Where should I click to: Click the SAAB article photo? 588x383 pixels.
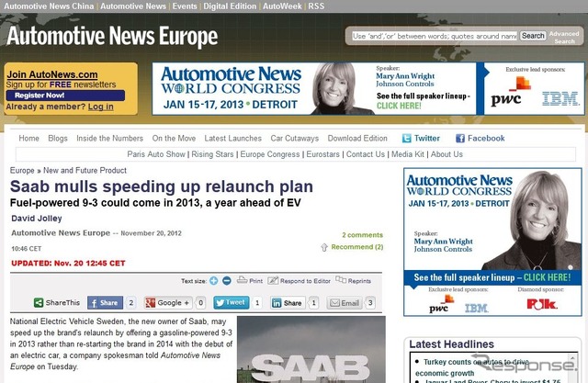pos(311,349)
